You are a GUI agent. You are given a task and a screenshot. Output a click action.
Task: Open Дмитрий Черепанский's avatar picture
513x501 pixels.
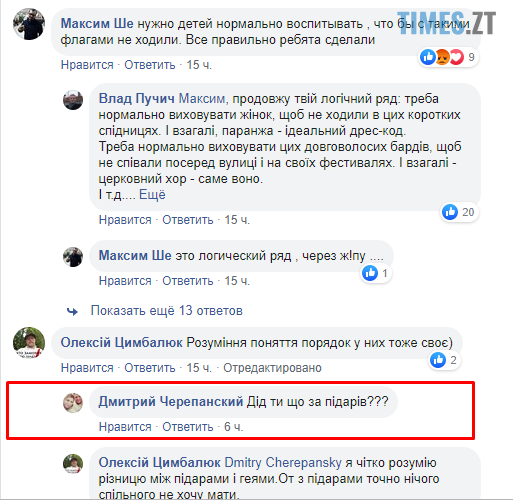(73, 403)
